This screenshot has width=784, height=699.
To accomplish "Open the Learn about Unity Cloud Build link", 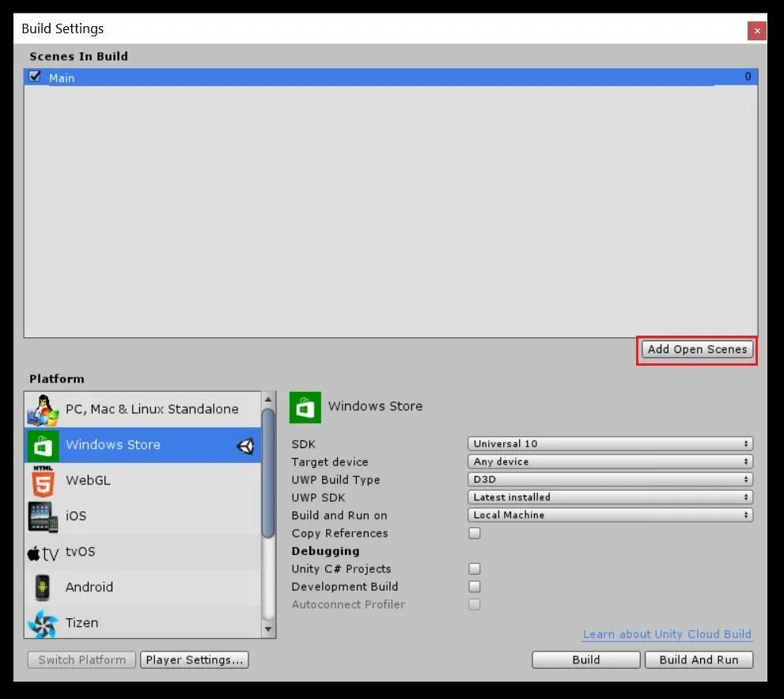I will tap(667, 634).
